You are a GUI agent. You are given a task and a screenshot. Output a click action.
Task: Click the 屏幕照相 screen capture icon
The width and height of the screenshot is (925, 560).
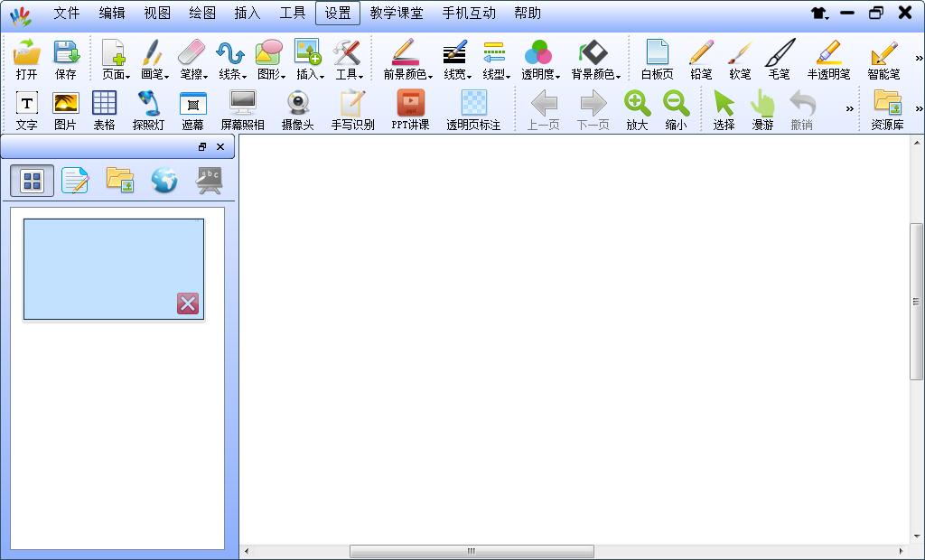point(242,109)
